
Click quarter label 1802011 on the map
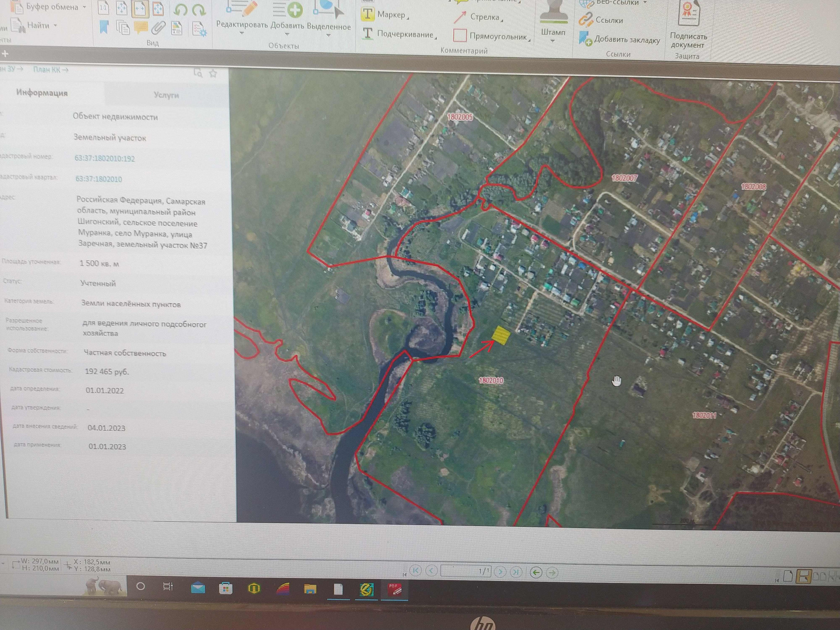pyautogui.click(x=704, y=415)
